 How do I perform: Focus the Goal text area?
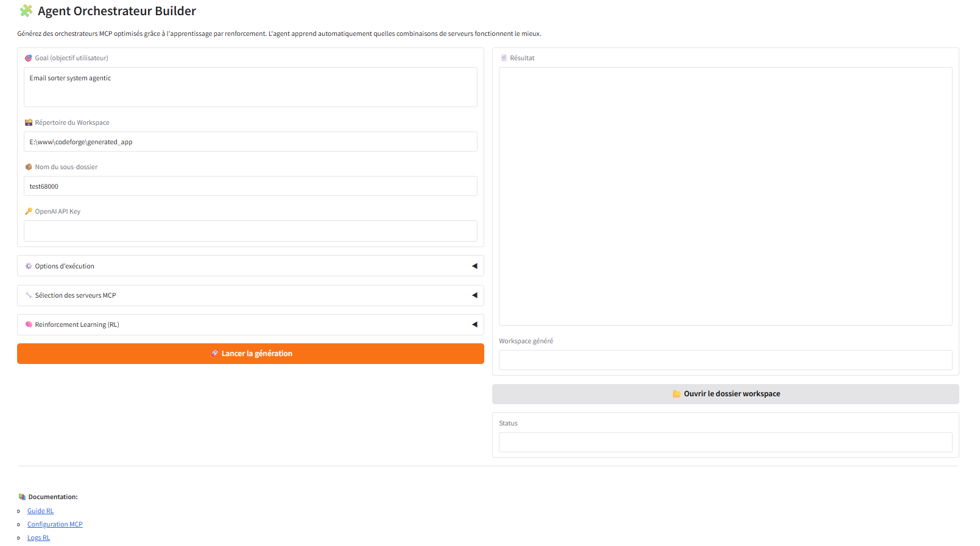pyautogui.click(x=250, y=87)
